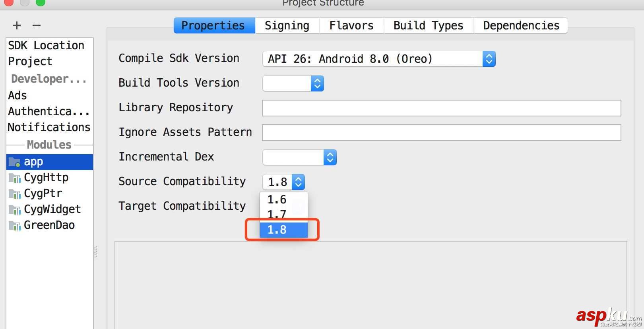The image size is (644, 329).
Task: Open the Incremental Dex dropdown
Action: (x=330, y=157)
